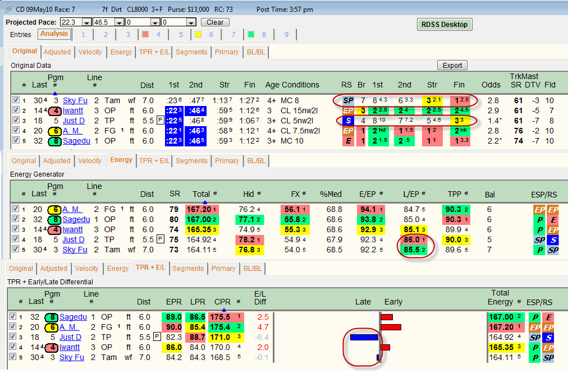Viewport: 568px width, 392px height.
Task: Open the Velocity tab in the top tab row
Action: click(x=90, y=52)
